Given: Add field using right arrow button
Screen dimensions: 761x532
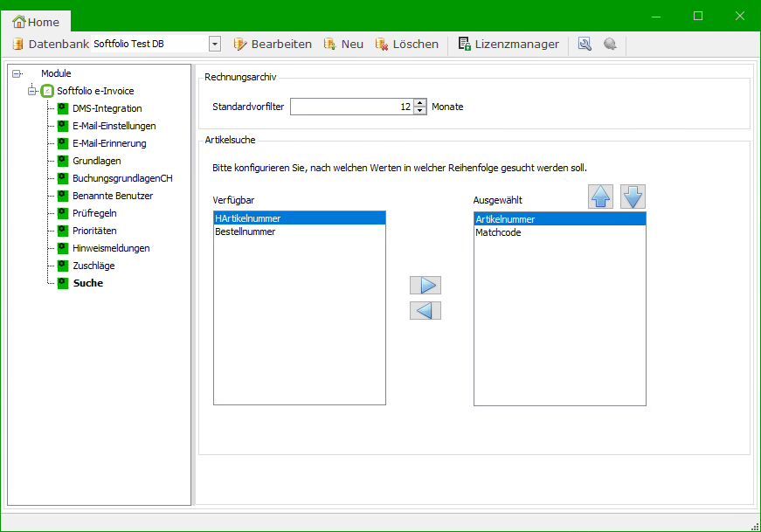Looking at the screenshot, I should click(425, 286).
